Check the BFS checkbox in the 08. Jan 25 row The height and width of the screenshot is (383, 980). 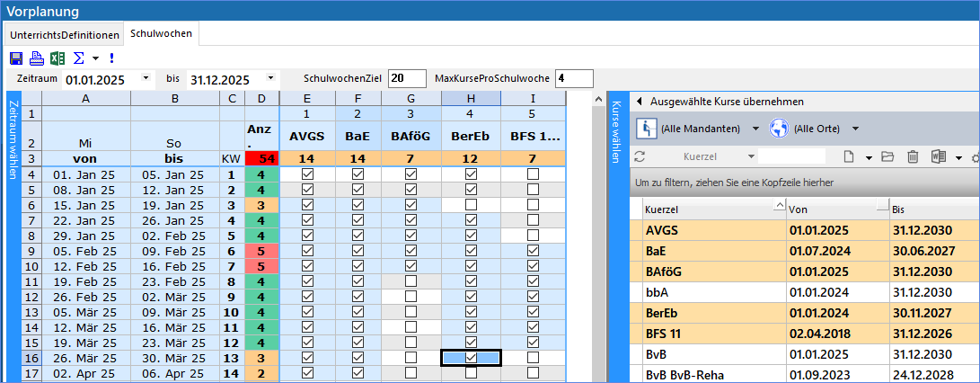pyautogui.click(x=534, y=190)
